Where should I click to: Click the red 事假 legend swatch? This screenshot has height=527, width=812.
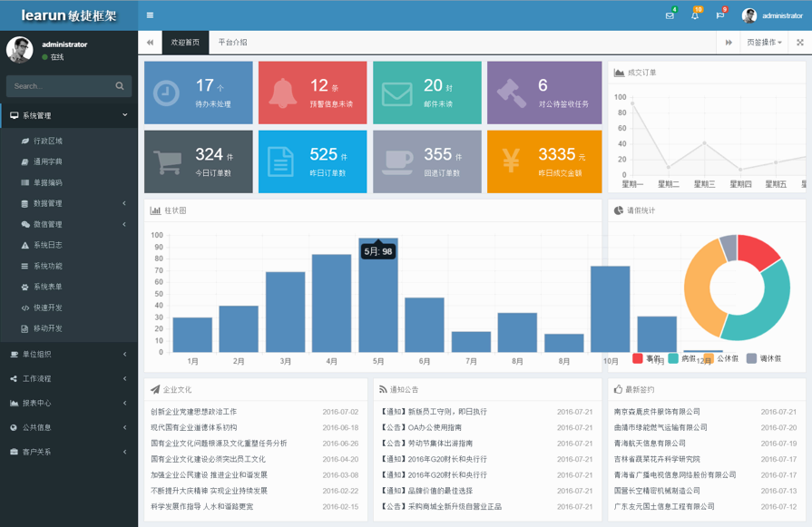(x=638, y=358)
